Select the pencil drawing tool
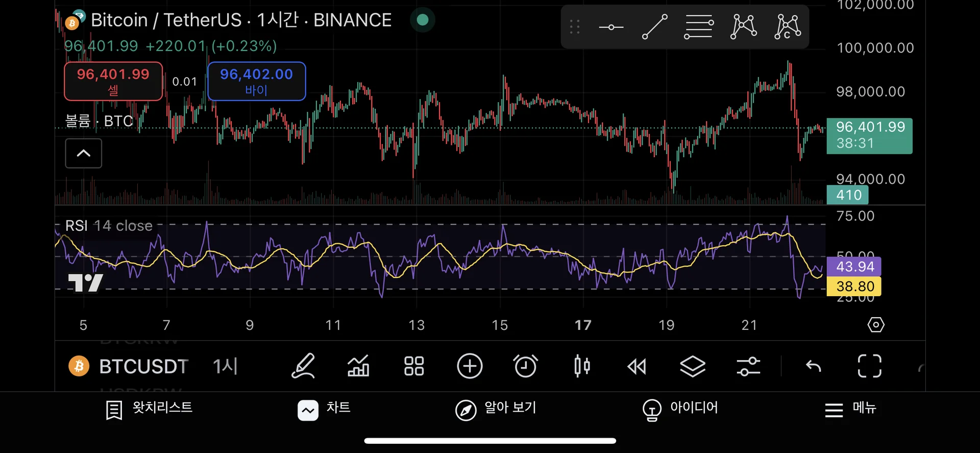980x453 pixels. point(303,366)
